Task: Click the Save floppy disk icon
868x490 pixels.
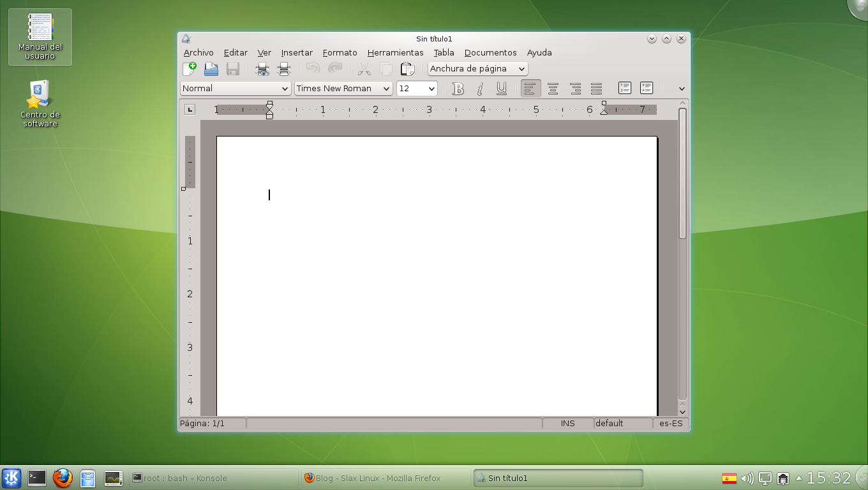Action: coord(233,69)
